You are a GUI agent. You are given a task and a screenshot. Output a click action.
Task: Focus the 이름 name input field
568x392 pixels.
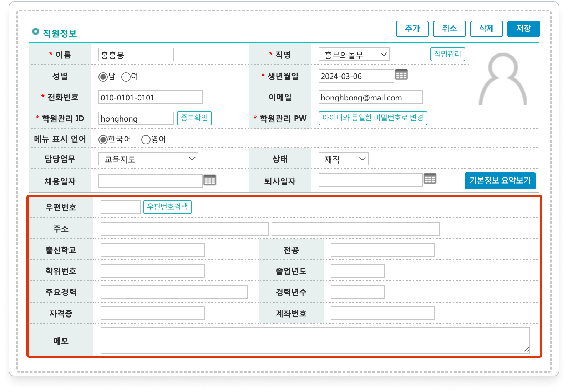[x=136, y=55]
